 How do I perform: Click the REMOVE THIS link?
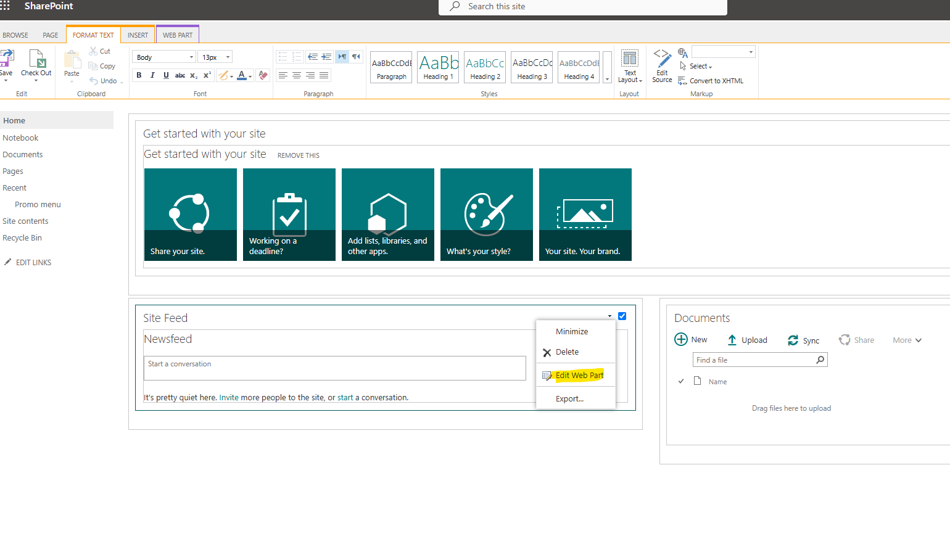coord(299,155)
